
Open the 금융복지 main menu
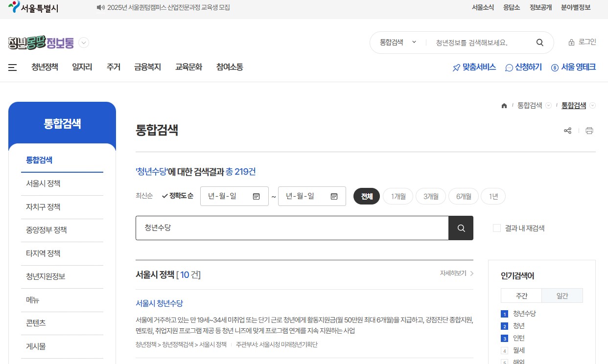(147, 67)
